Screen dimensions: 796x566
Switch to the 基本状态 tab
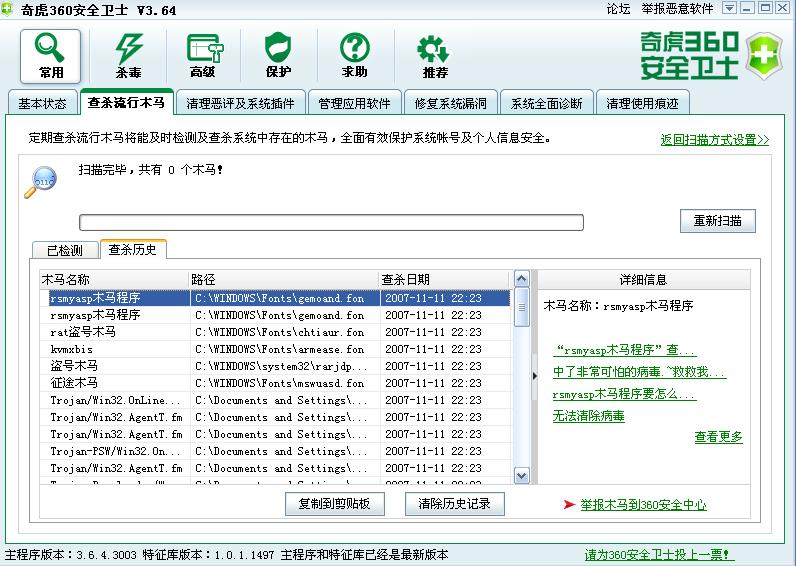click(43, 104)
